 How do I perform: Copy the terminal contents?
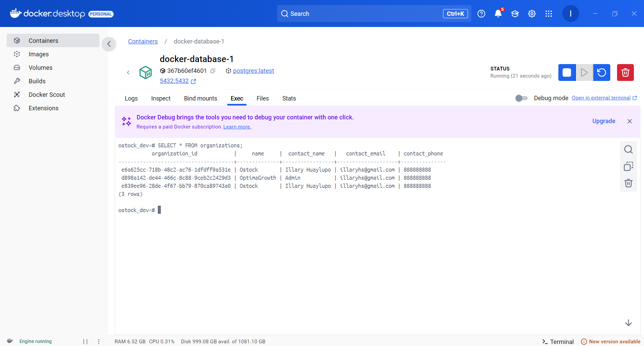pyautogui.click(x=628, y=166)
